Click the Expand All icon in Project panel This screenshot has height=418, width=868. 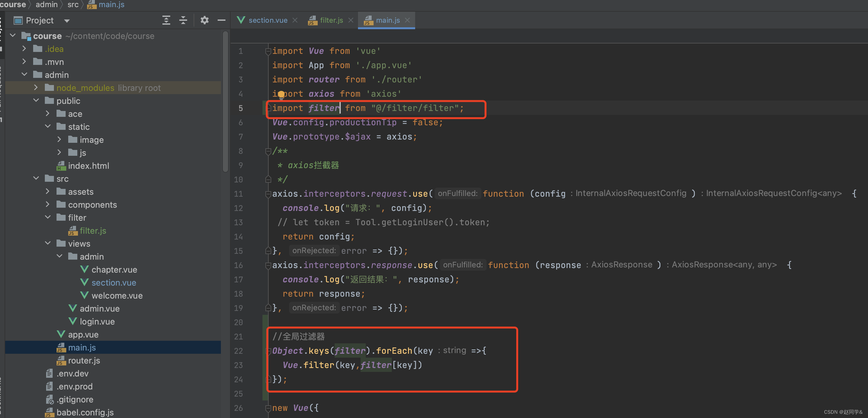[x=166, y=20]
